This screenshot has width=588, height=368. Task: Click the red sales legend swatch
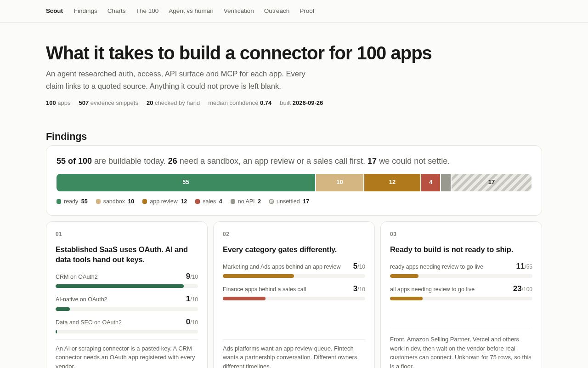point(198,201)
